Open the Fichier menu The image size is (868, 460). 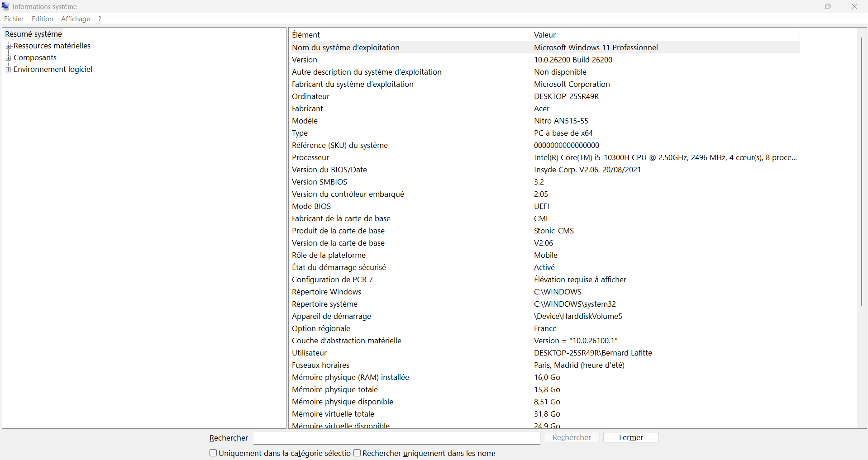[14, 19]
